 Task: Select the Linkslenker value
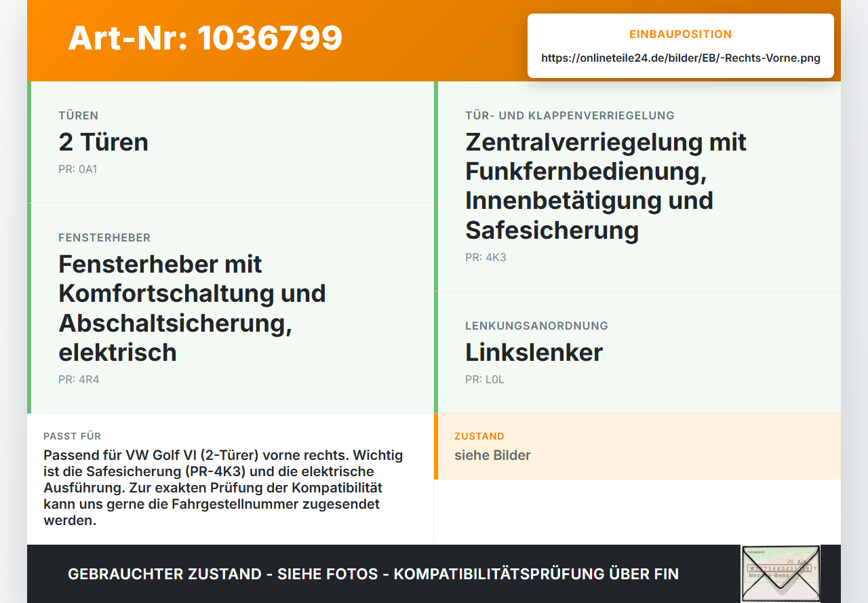[534, 352]
